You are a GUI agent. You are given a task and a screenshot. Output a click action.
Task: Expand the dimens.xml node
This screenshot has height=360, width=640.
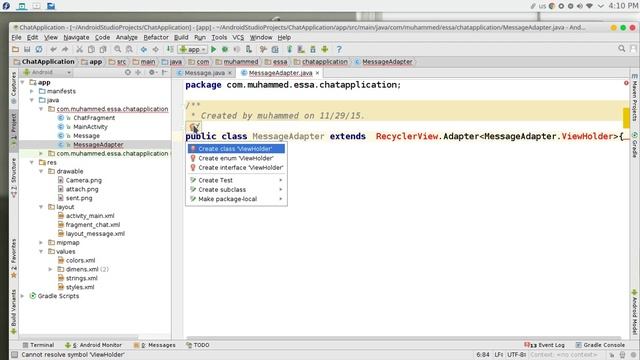click(50, 269)
